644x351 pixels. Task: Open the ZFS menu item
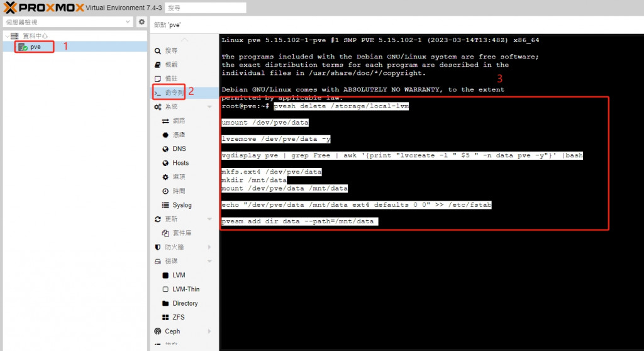(x=178, y=317)
